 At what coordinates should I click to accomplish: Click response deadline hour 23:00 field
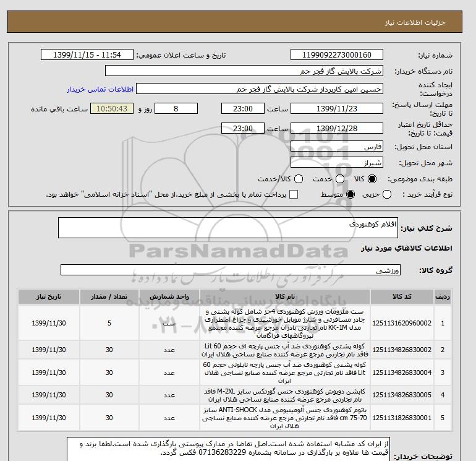pos(242,108)
